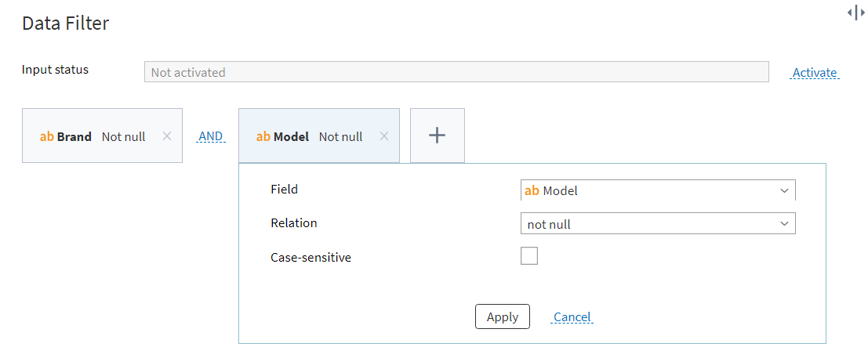
Task: Click the ab string icon on Model tile
Action: click(263, 136)
